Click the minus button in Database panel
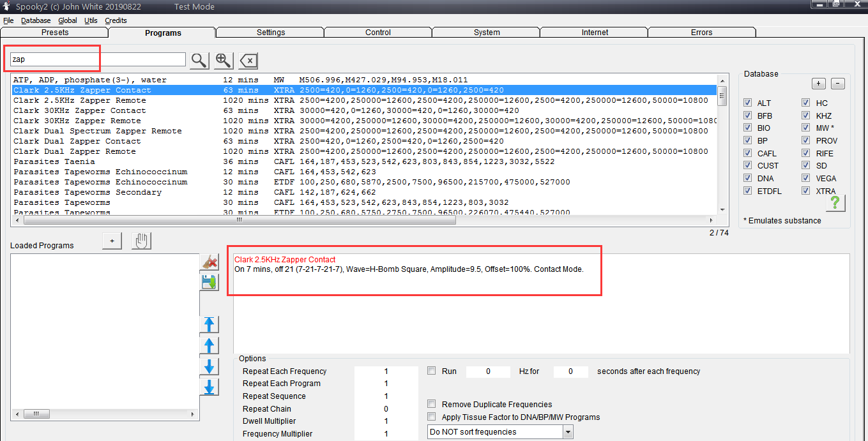868x441 pixels. click(x=839, y=84)
